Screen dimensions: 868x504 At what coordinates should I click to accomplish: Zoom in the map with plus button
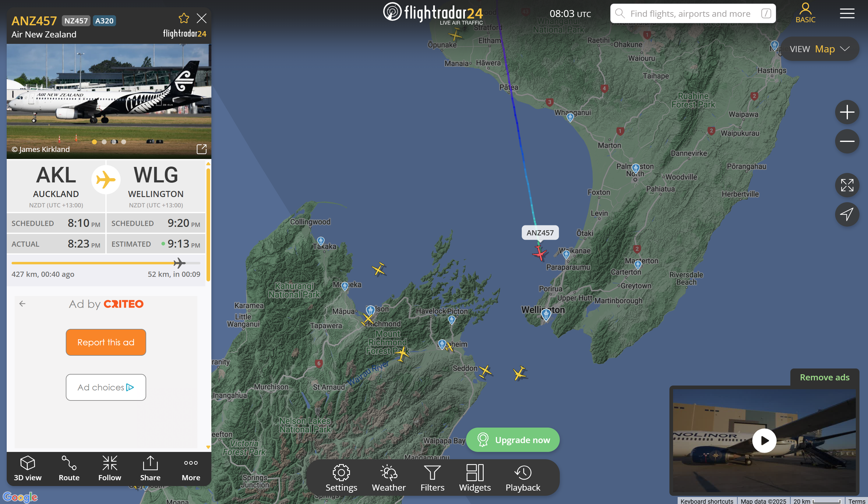tap(847, 112)
